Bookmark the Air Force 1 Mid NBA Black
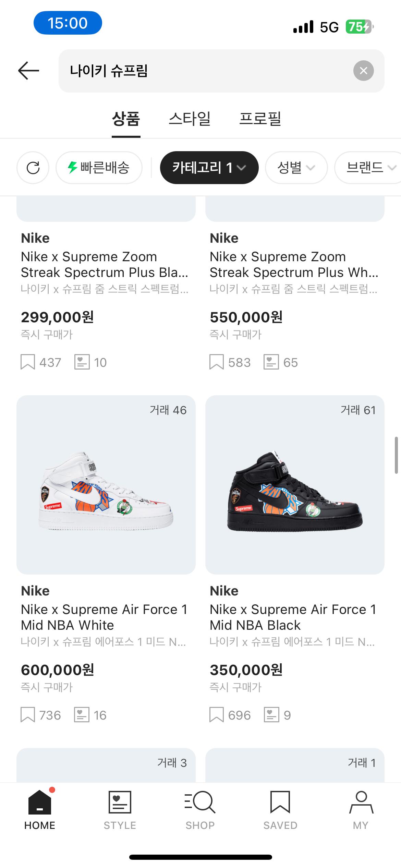 tap(217, 715)
